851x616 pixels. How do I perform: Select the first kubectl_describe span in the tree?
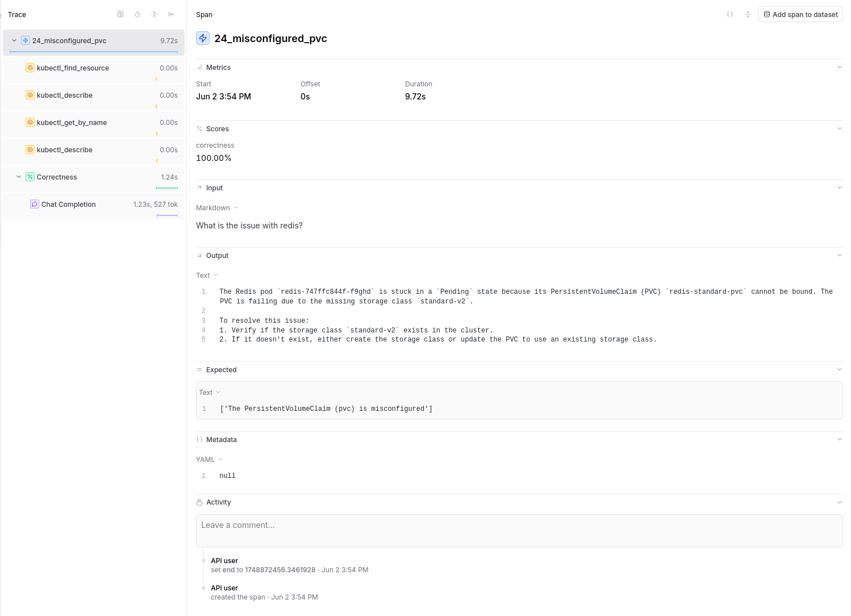pyautogui.click(x=64, y=95)
